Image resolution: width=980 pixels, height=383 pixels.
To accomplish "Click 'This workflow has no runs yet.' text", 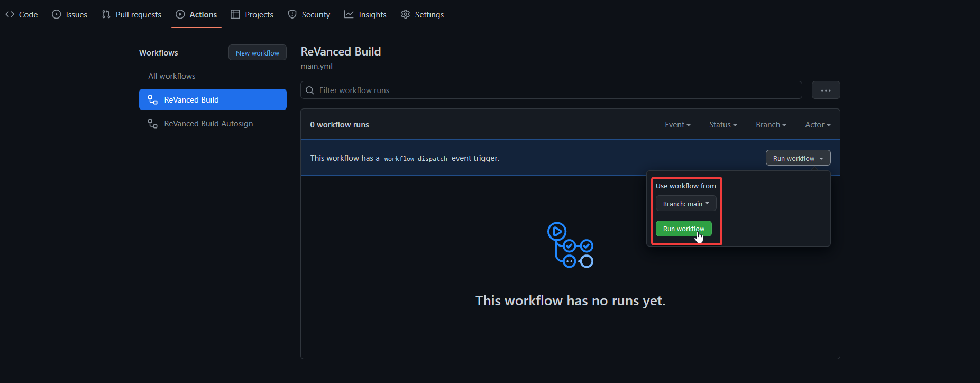I will (570, 300).
